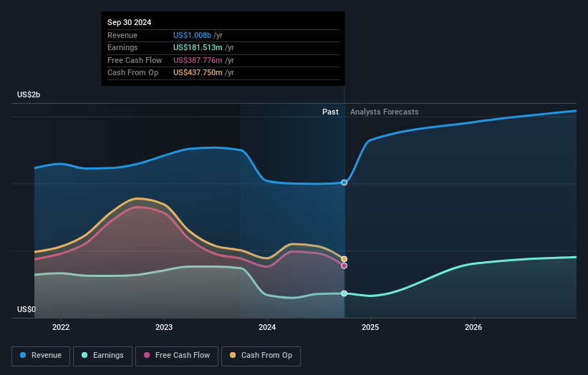
Task: Toggle the Earnings legend button
Action: click(102, 356)
